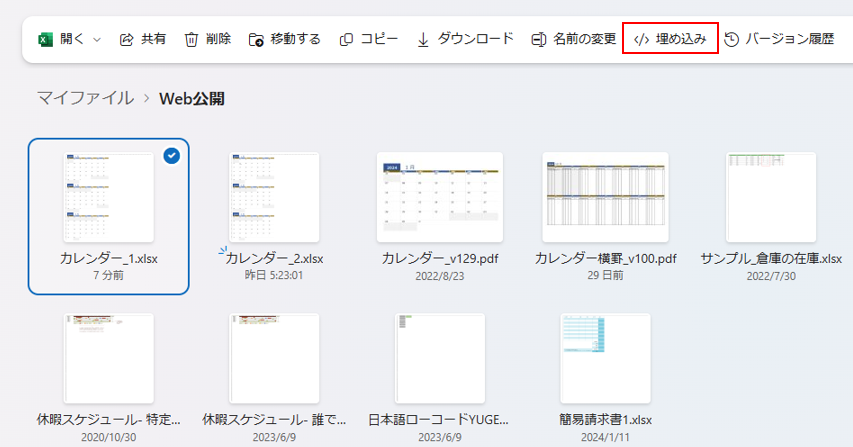Click the file name カレンダー_1.xlsx
The height and width of the screenshot is (447, 853).
click(109, 259)
